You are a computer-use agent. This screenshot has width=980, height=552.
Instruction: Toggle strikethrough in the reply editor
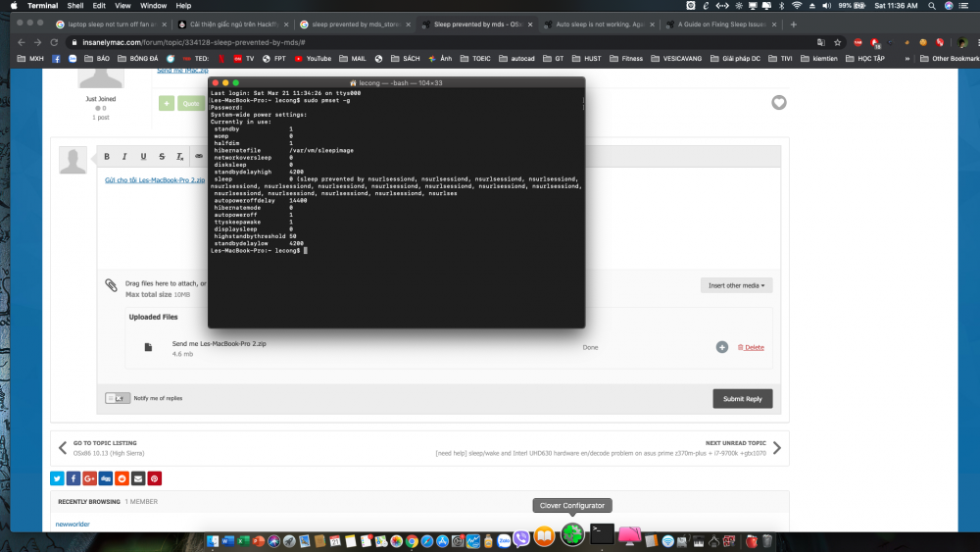162,156
